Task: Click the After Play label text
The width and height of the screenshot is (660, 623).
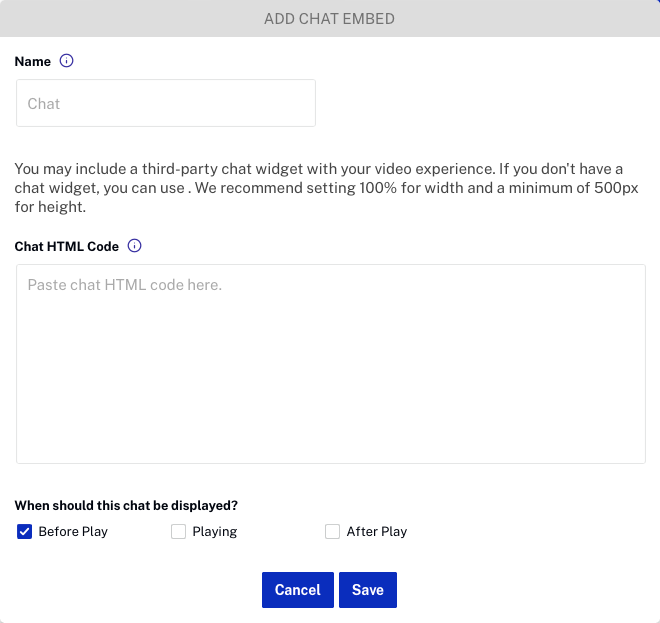Action: tap(377, 532)
